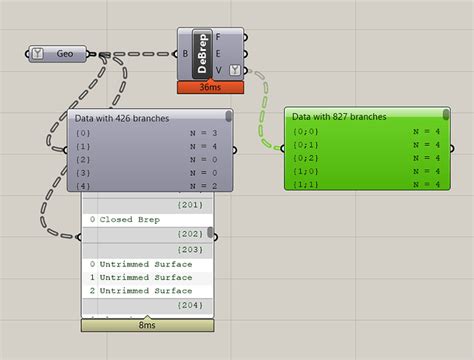
Task: Click input grip of 426 branches panel
Action: (x=66, y=150)
